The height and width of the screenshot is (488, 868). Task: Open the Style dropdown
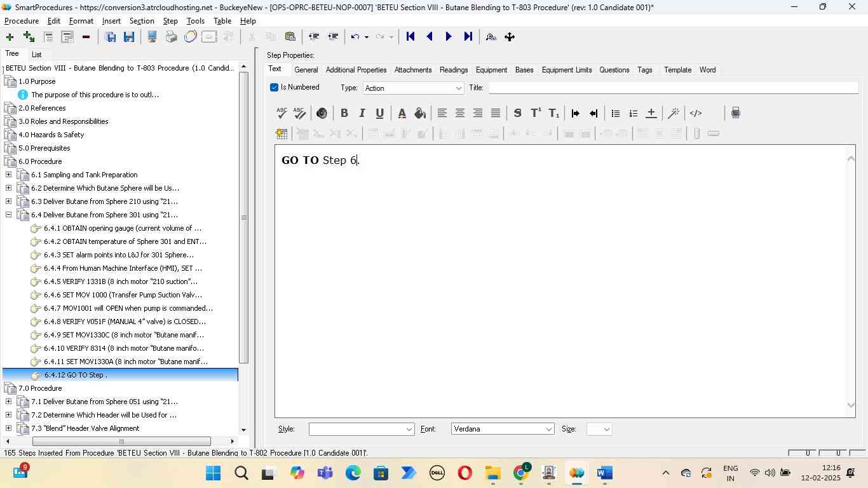(362, 430)
